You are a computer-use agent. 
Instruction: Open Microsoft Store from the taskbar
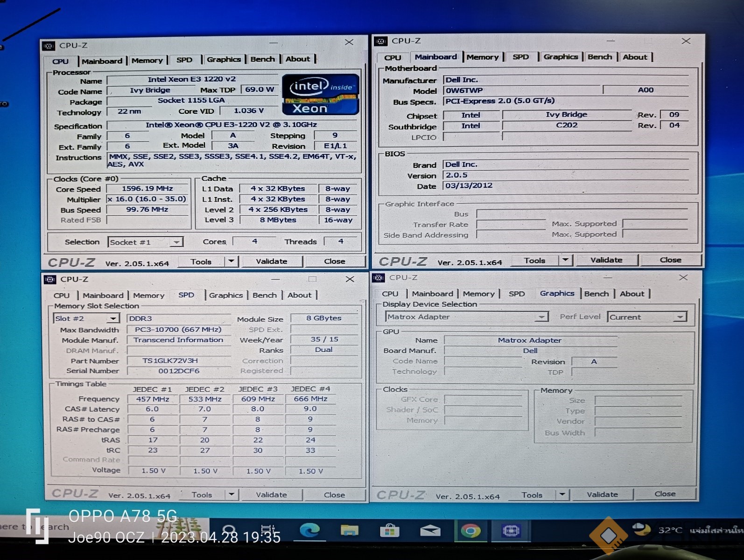tap(390, 531)
